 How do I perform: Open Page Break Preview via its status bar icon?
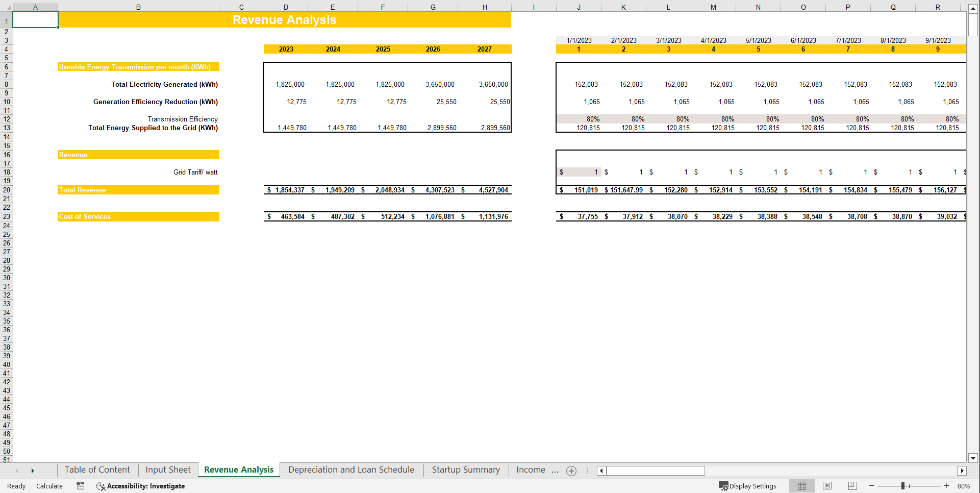[852, 486]
